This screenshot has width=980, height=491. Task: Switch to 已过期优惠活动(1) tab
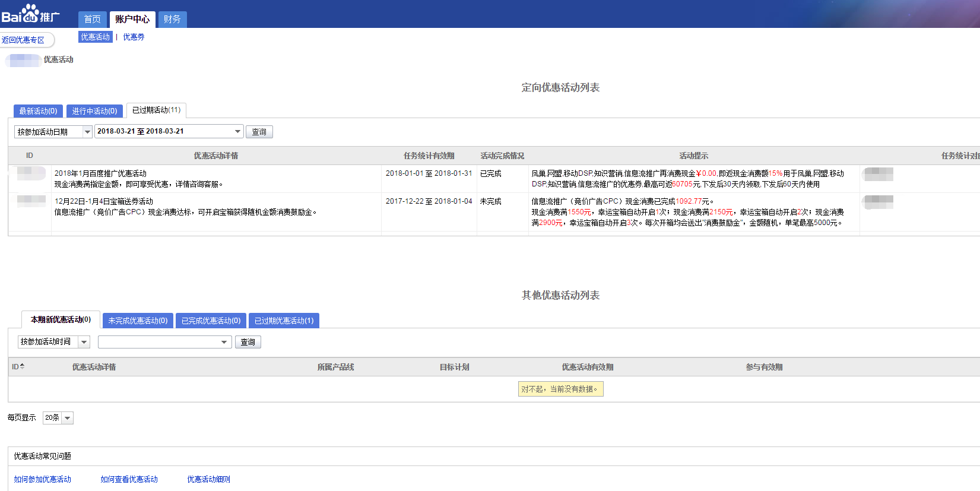[284, 321]
